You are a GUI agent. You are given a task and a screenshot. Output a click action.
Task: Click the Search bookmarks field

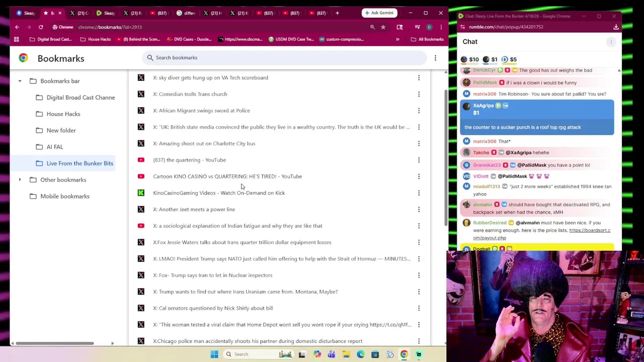click(x=284, y=58)
